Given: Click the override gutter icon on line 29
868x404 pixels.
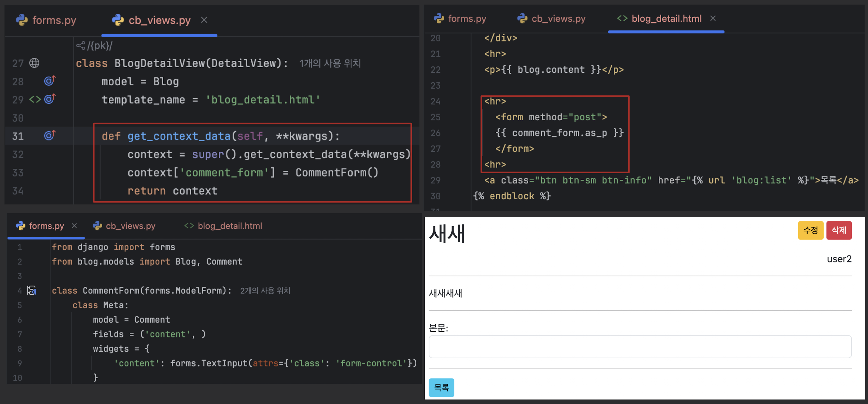Looking at the screenshot, I should pos(50,99).
